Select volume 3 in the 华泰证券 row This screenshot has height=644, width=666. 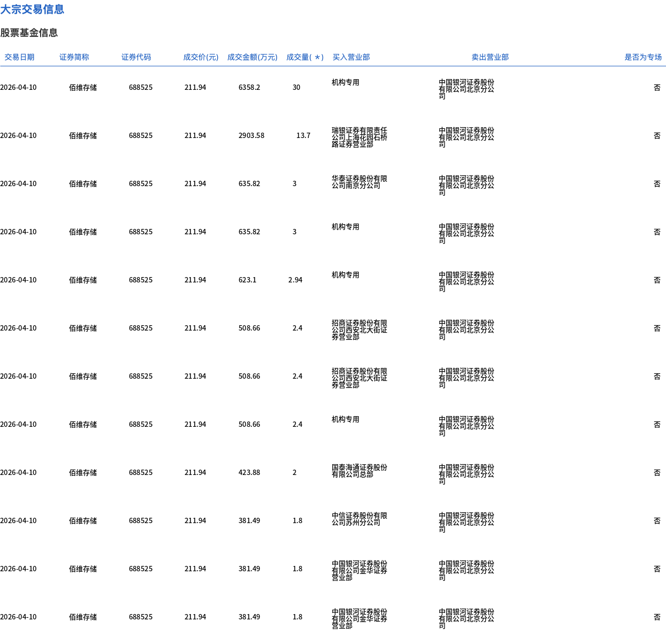[x=294, y=183]
